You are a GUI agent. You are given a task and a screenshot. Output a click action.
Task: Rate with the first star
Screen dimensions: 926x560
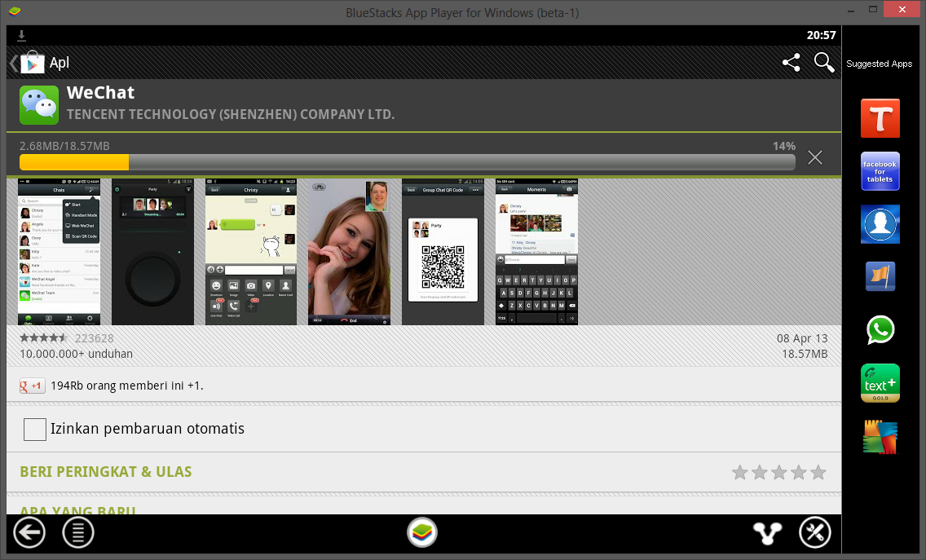tap(740, 473)
